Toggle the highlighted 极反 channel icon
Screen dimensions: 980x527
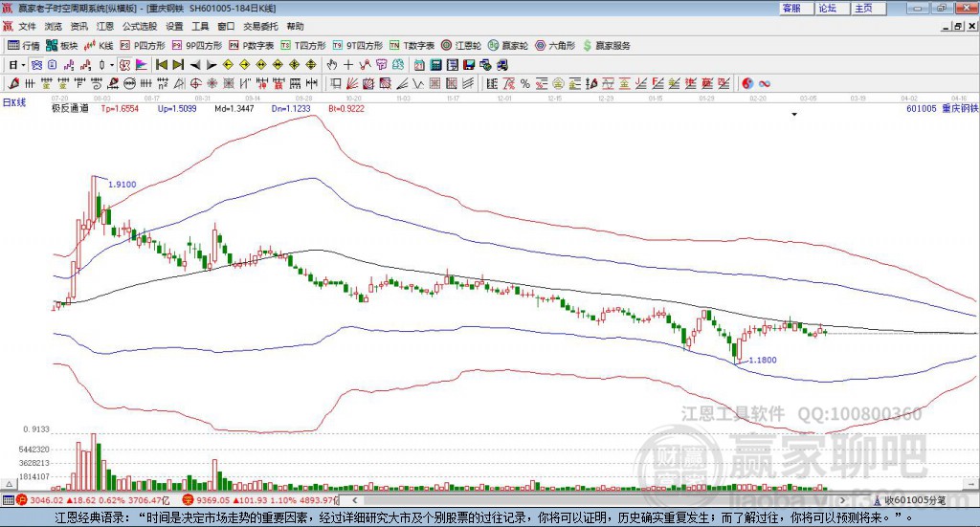(x=125, y=65)
